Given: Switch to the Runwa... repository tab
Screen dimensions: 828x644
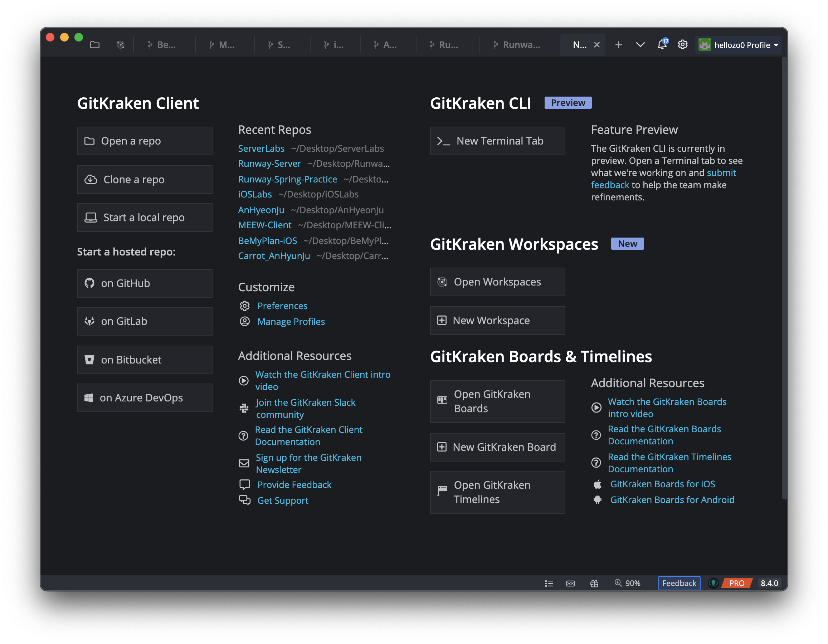Looking at the screenshot, I should (x=517, y=45).
